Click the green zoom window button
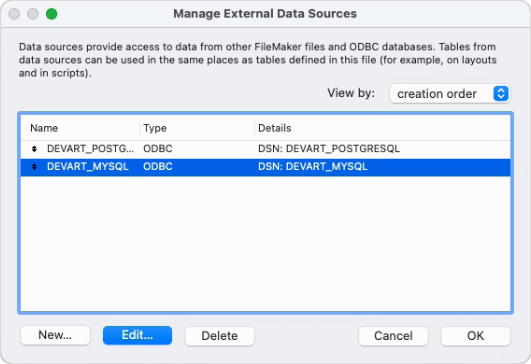Screen dimensions: 531x364 pos(51,14)
